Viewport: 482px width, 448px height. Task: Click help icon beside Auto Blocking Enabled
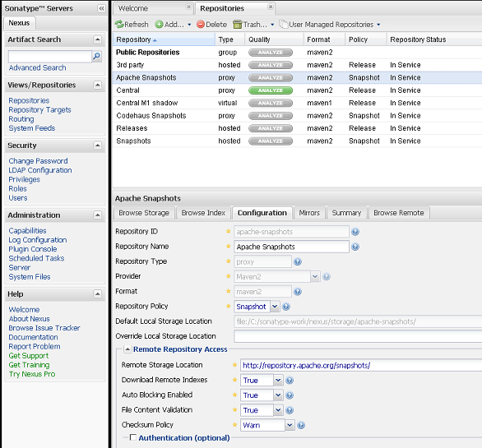point(290,395)
